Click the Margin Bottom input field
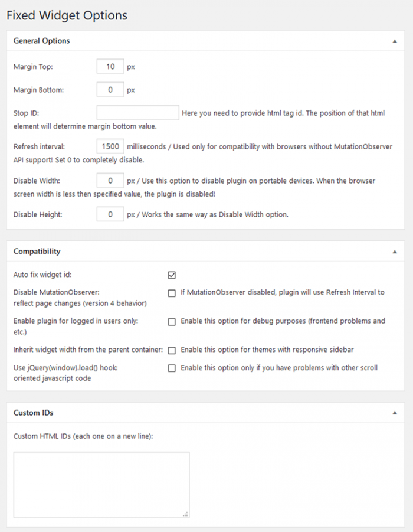The height and width of the screenshot is (532, 413). (x=110, y=90)
